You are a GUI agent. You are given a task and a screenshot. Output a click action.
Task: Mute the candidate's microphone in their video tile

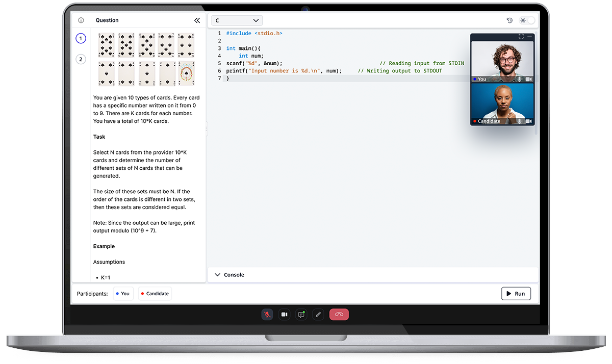coord(519,121)
